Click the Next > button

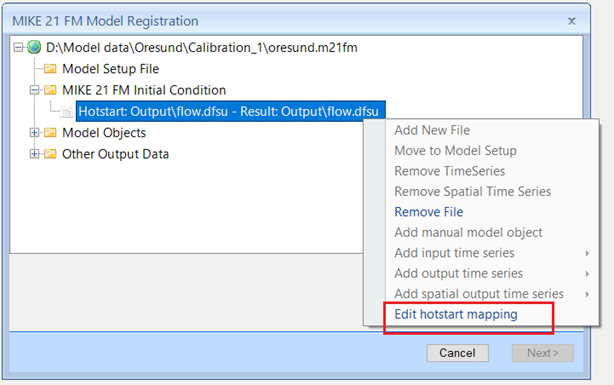click(x=543, y=353)
